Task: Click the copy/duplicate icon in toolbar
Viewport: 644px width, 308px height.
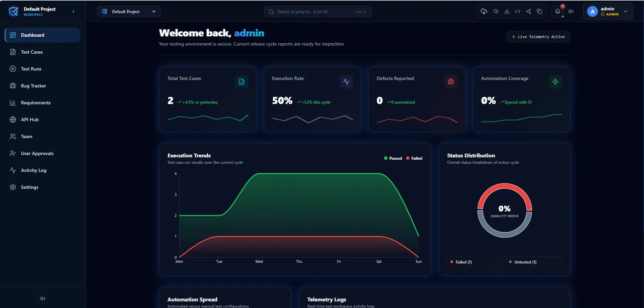Action: coord(539,12)
